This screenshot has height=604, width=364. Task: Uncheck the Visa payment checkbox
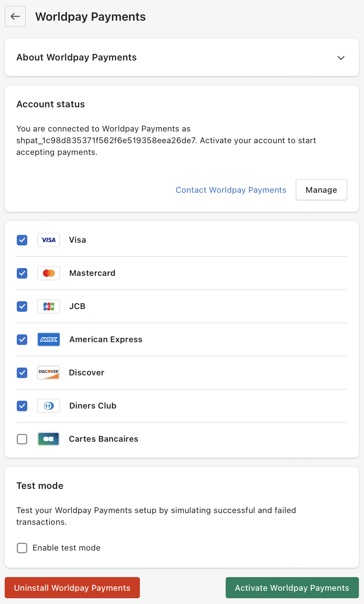click(x=22, y=240)
